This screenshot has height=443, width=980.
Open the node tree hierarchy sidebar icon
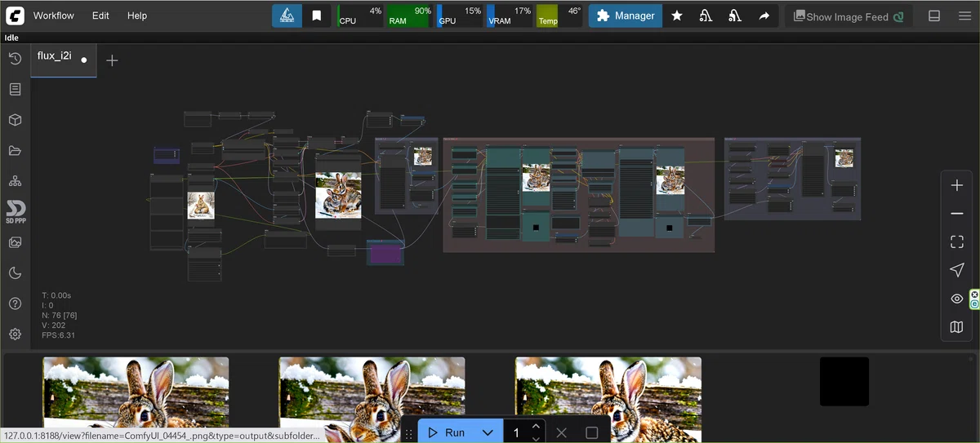pos(15,181)
